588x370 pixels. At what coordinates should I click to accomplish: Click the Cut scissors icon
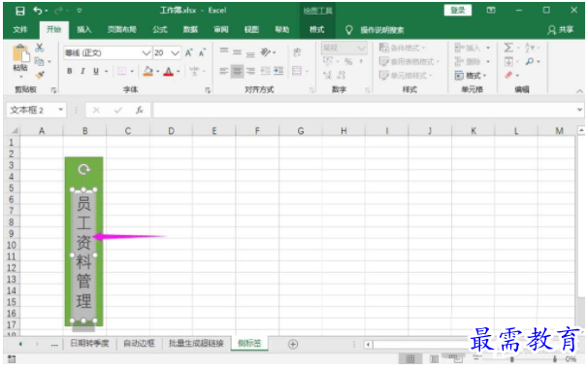40,48
